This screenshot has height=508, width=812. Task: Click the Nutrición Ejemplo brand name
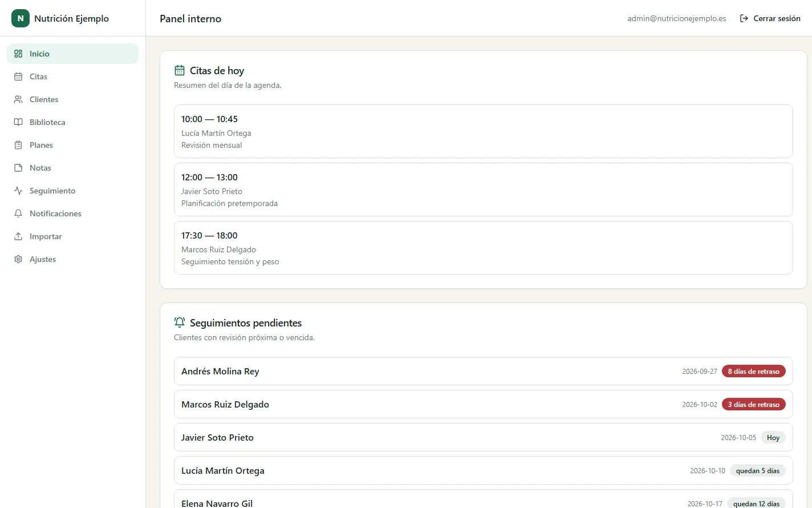click(x=71, y=18)
